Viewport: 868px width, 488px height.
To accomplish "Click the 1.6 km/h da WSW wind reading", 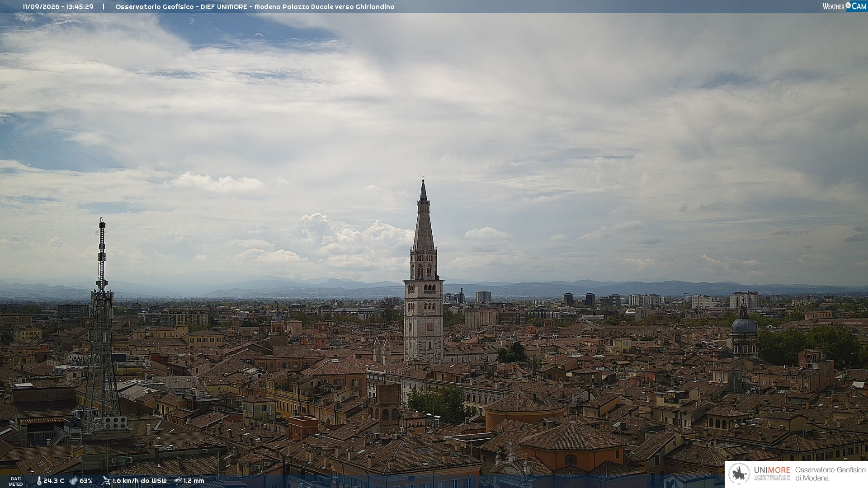I will point(140,481).
